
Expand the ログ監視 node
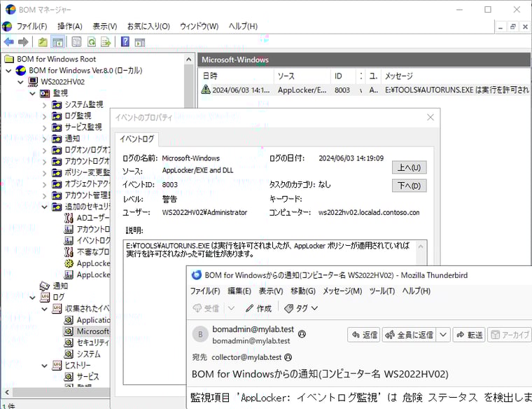[44, 116]
